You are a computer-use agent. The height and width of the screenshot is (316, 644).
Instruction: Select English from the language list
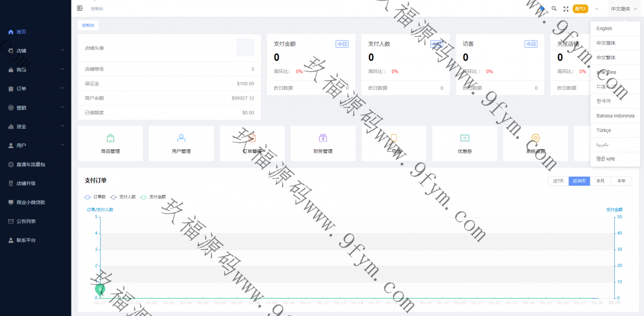click(x=604, y=29)
